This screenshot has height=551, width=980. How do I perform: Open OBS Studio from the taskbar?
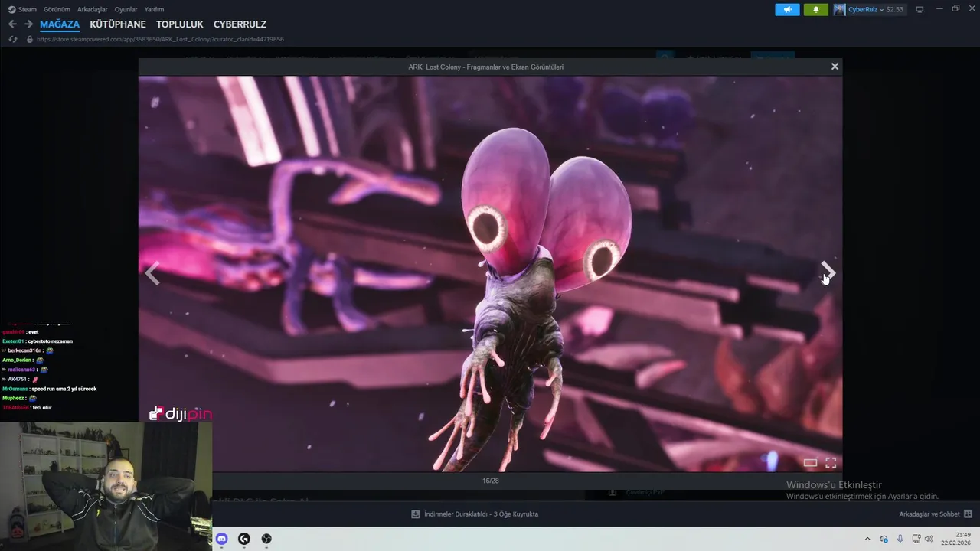[266, 539]
